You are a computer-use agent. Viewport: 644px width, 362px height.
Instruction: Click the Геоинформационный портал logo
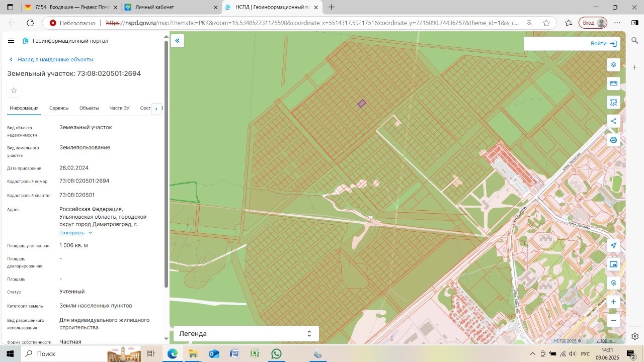click(65, 41)
